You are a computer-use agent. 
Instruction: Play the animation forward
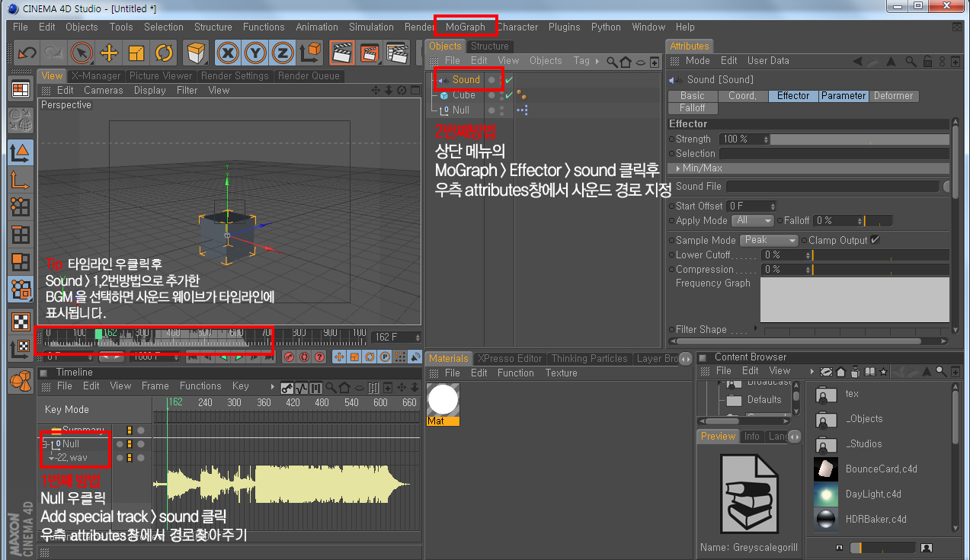pyautogui.click(x=238, y=357)
